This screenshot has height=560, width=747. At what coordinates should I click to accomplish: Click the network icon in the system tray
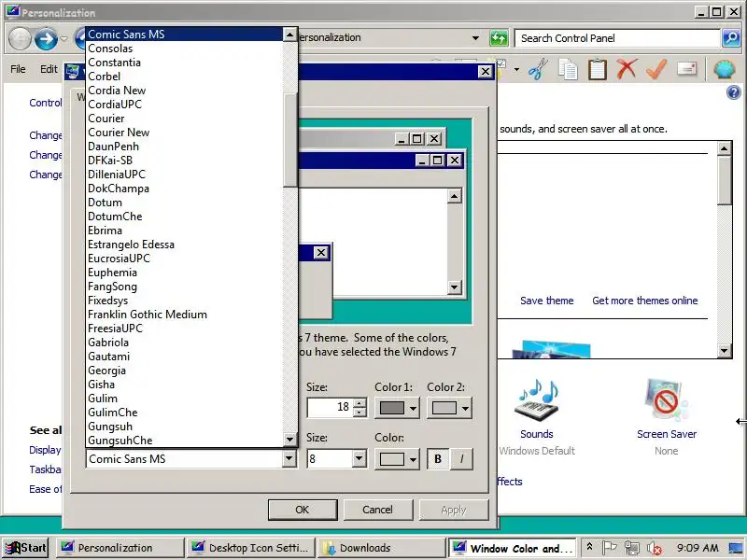(x=632, y=548)
